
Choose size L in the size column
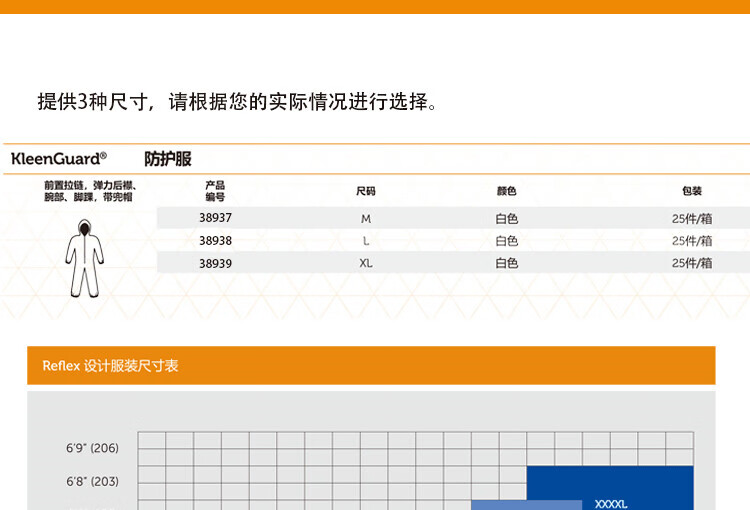pyautogui.click(x=366, y=241)
